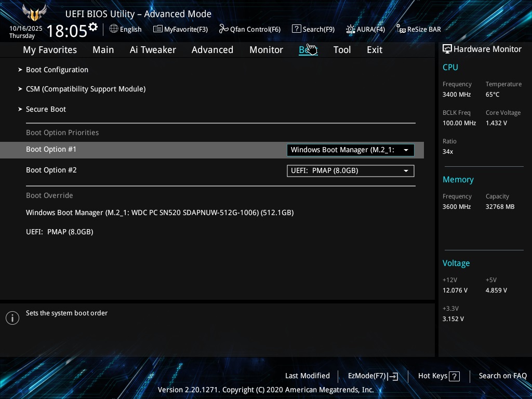Click the 18:05 time display
Screen dimensions: 532x399
click(x=67, y=31)
